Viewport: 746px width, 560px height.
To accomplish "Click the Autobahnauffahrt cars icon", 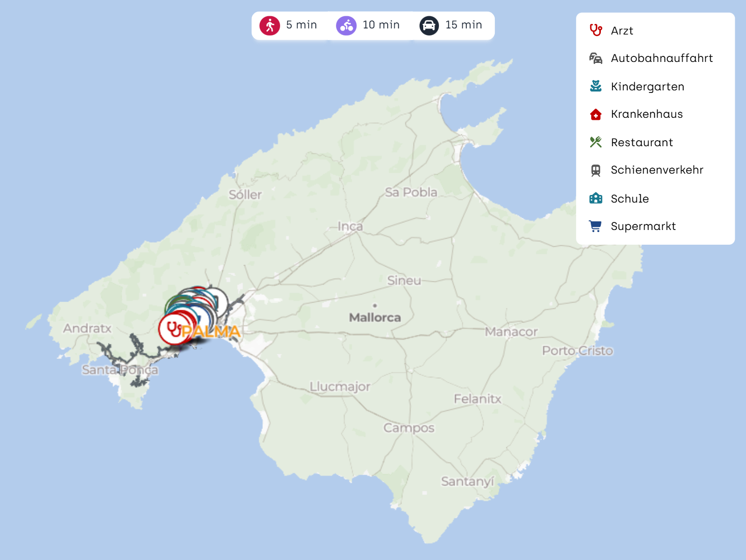I will (596, 58).
